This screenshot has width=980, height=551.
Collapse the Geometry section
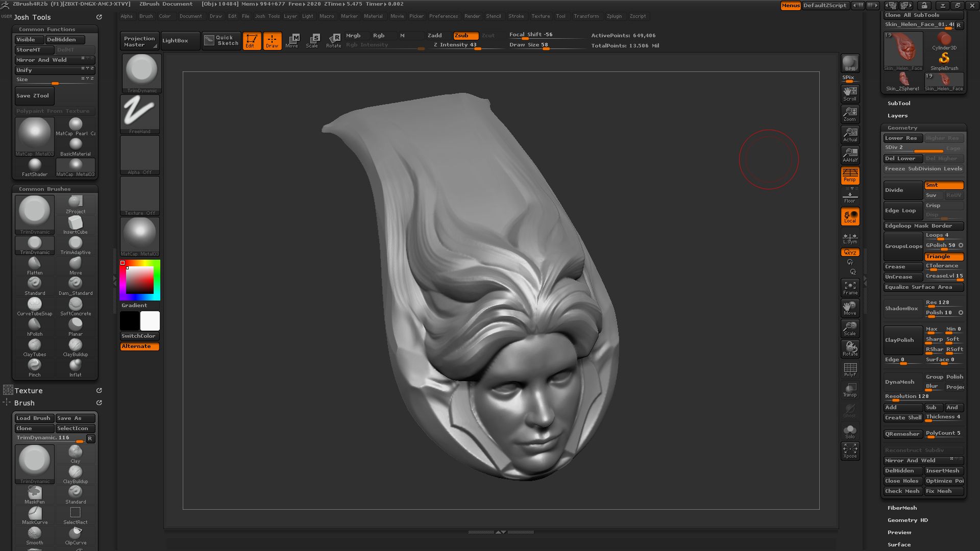point(902,128)
